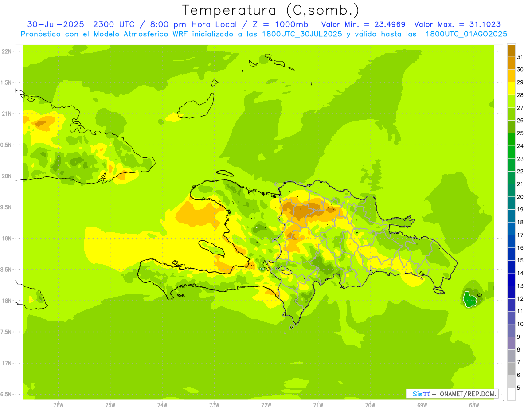Click the small green cool spot near 68W 18N
This screenshot has width=532, height=411.
pos(469,298)
